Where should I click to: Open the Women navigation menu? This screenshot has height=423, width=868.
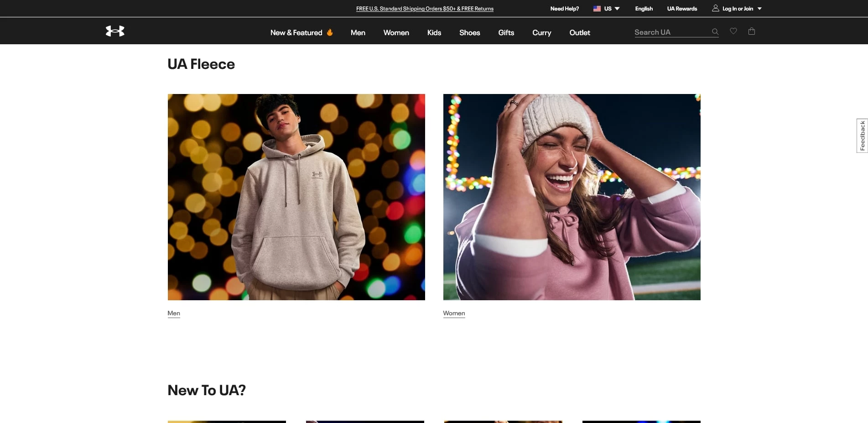pyautogui.click(x=396, y=33)
